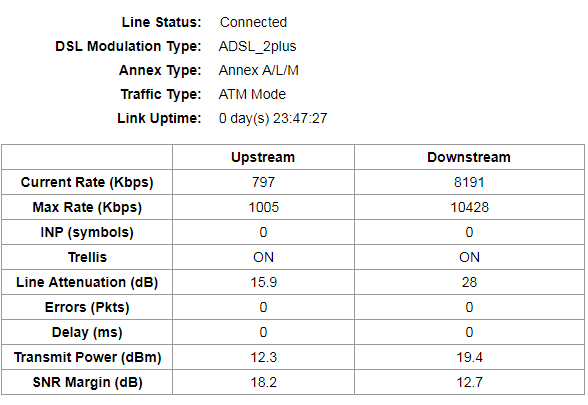Viewport: 588px width, 405px height.
Task: Click upstream max rate 1005
Action: point(264,207)
